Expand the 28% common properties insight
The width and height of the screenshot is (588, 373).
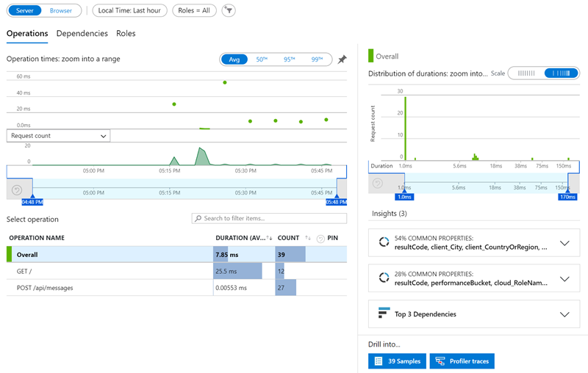(564, 278)
